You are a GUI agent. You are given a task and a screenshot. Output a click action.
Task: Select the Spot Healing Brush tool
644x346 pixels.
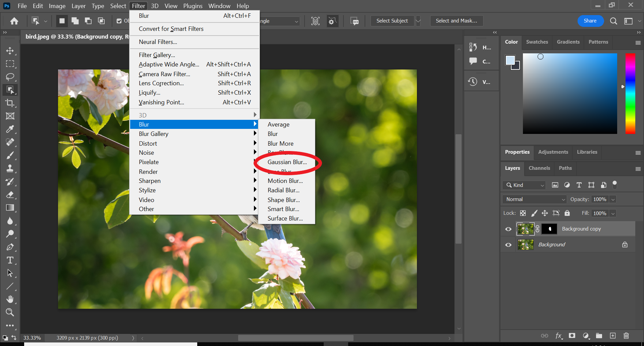coord(10,142)
